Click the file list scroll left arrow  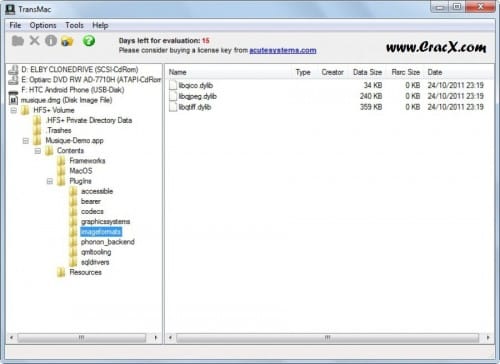170,338
